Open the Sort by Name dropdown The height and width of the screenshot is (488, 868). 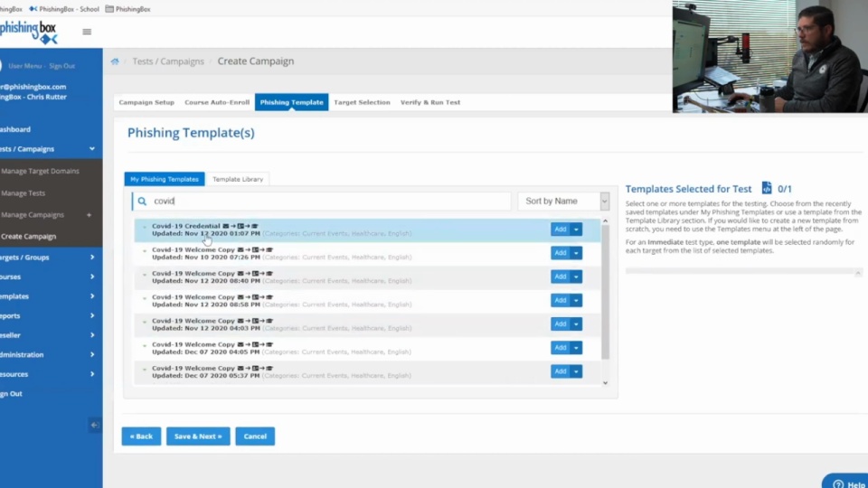(563, 202)
